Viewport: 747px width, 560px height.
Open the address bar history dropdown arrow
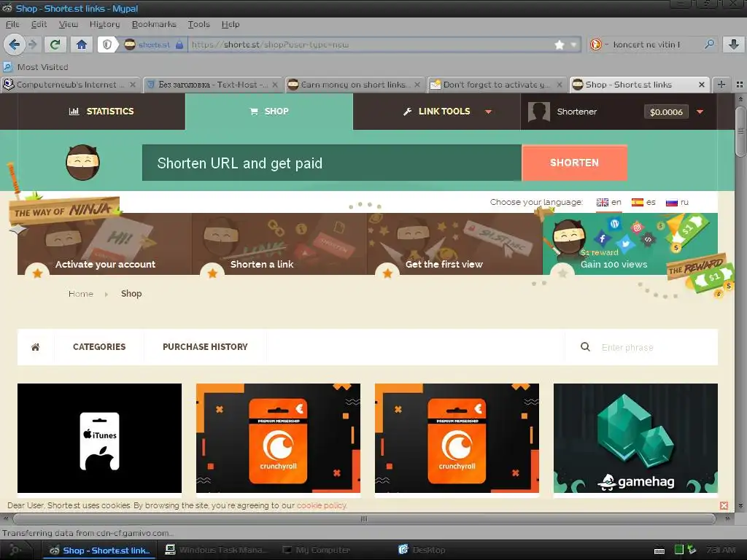tap(573, 44)
